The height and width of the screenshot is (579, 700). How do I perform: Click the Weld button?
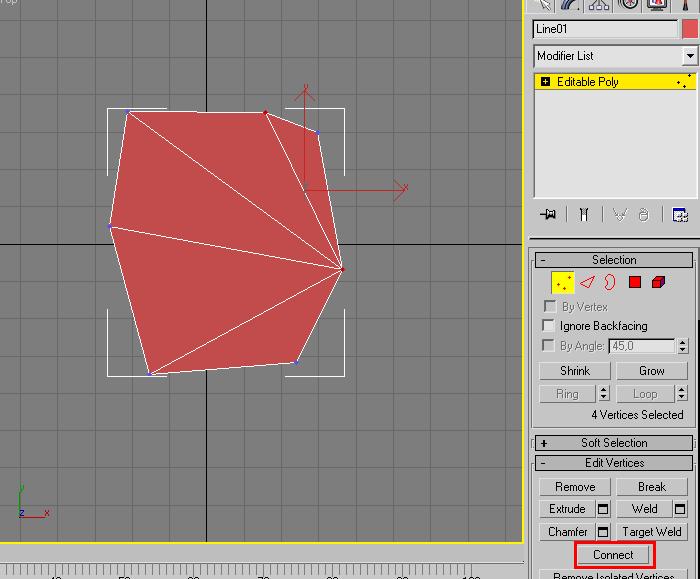point(644,509)
